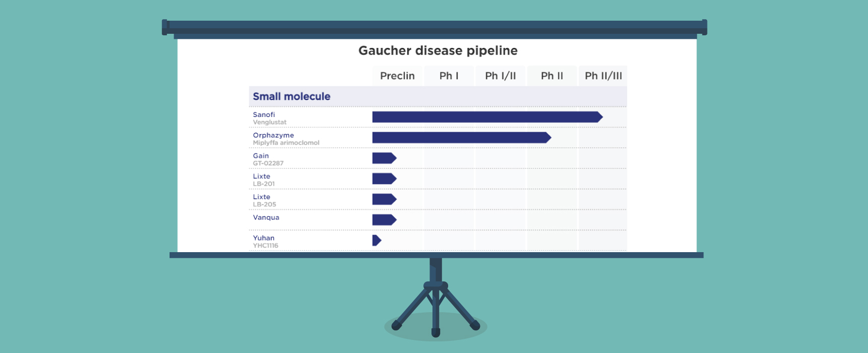Viewport: 868px width, 353px height.
Task: Click the Sanofi company name
Action: (x=264, y=114)
